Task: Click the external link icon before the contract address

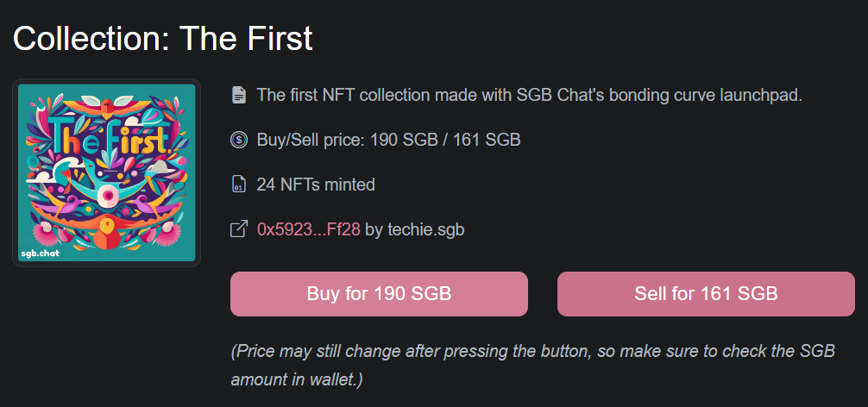Action: pyautogui.click(x=239, y=229)
